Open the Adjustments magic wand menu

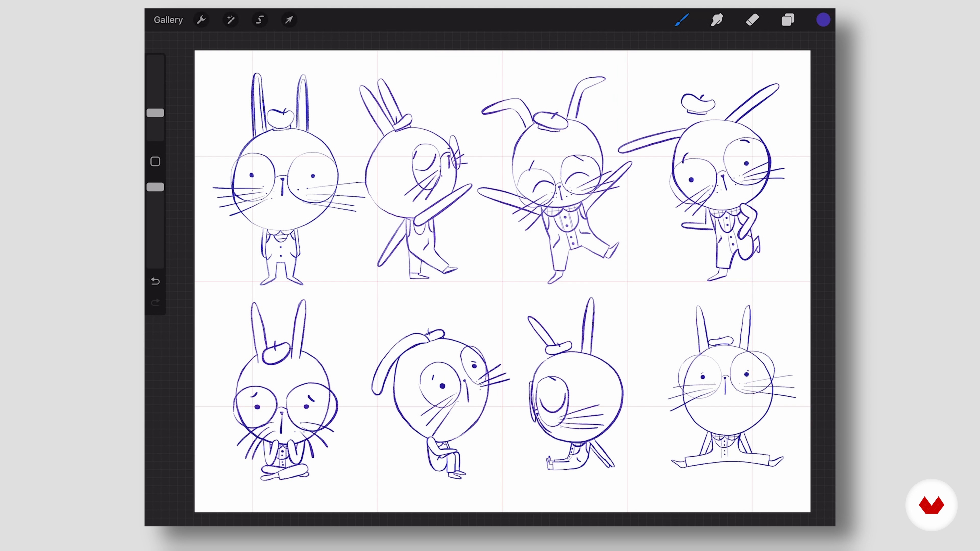click(230, 20)
